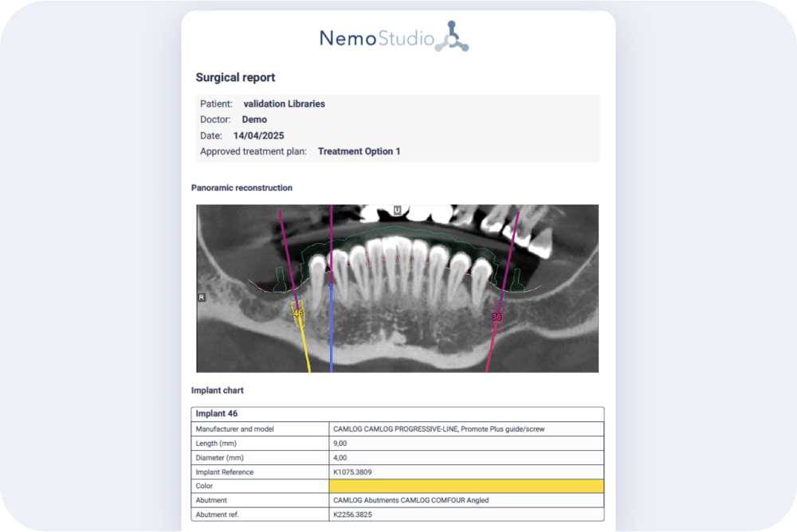Image resolution: width=797 pixels, height=532 pixels.
Task: Click CAMLOG COMFOUR Angled abutment value
Action: click(x=410, y=500)
